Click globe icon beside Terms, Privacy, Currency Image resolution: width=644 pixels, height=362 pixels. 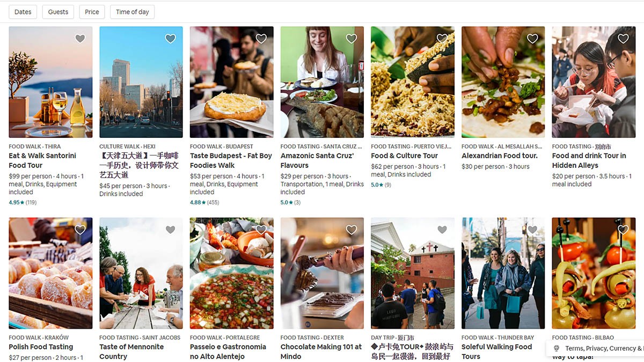point(557,349)
